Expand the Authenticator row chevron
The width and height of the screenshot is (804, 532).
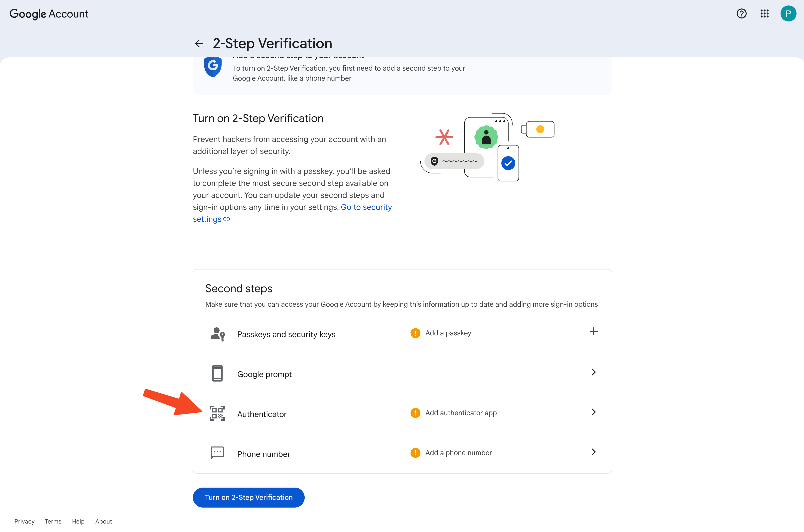(x=593, y=412)
